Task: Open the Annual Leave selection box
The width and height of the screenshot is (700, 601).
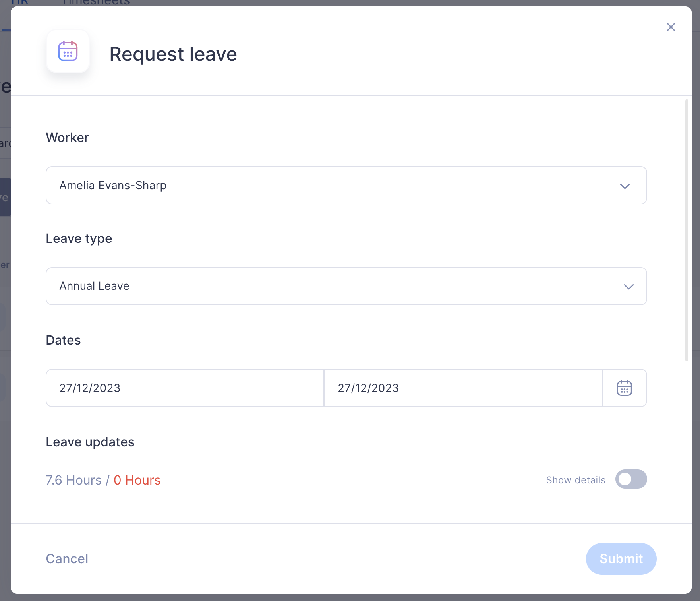Action: pyautogui.click(x=346, y=286)
